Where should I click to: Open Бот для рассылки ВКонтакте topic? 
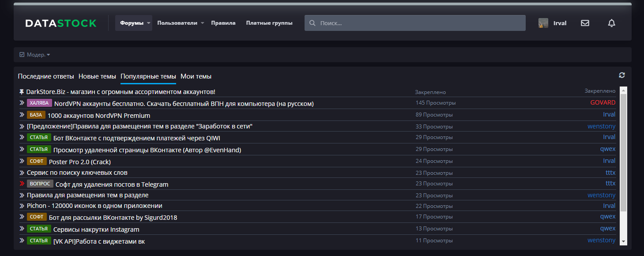(x=113, y=218)
